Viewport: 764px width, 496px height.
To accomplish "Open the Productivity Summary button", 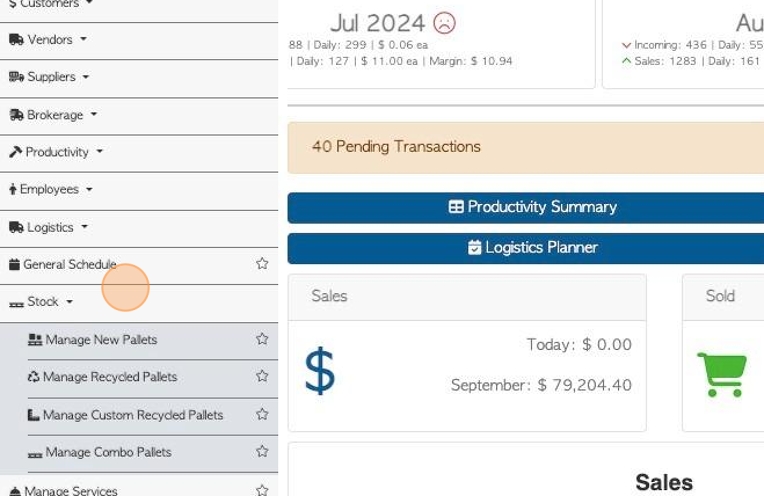I will tap(526, 208).
